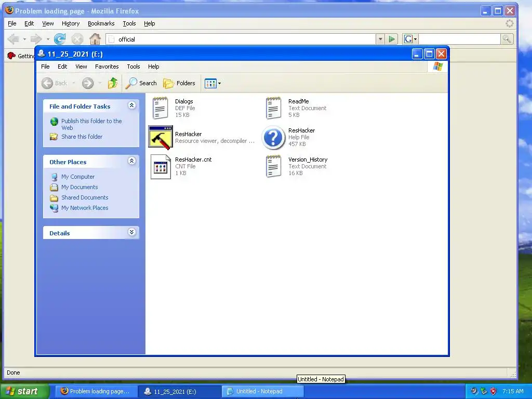Go to My Computer in Other Places
The width and height of the screenshot is (532, 399).
pos(78,177)
